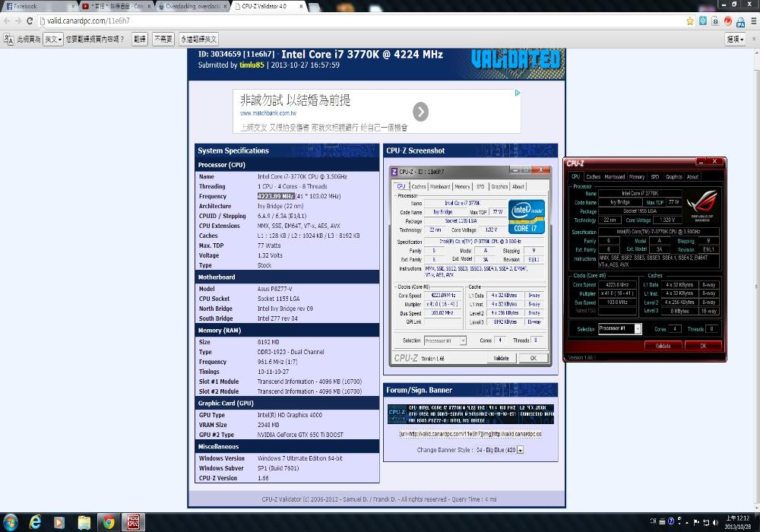Click the Translate button in translation bar
Image resolution: width=760 pixels, height=532 pixels.
click(140, 40)
